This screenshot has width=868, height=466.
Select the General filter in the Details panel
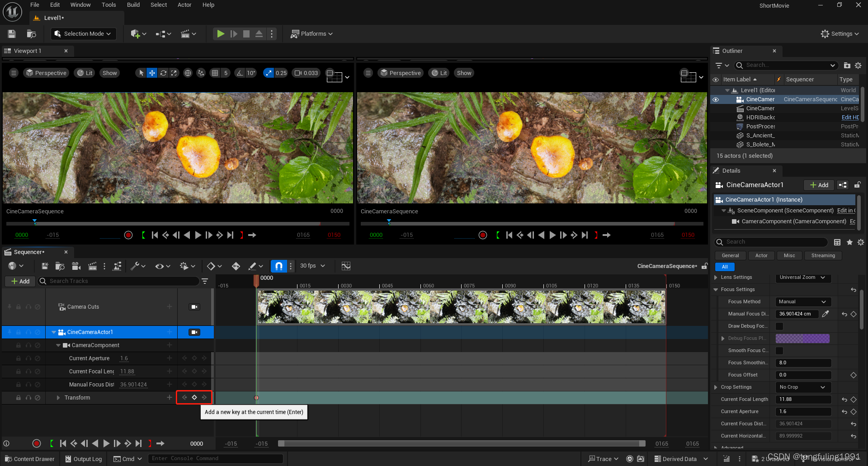(x=731, y=256)
